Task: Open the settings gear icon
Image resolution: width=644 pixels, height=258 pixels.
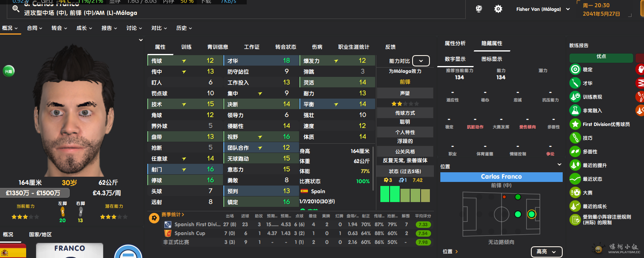Action: tap(498, 9)
